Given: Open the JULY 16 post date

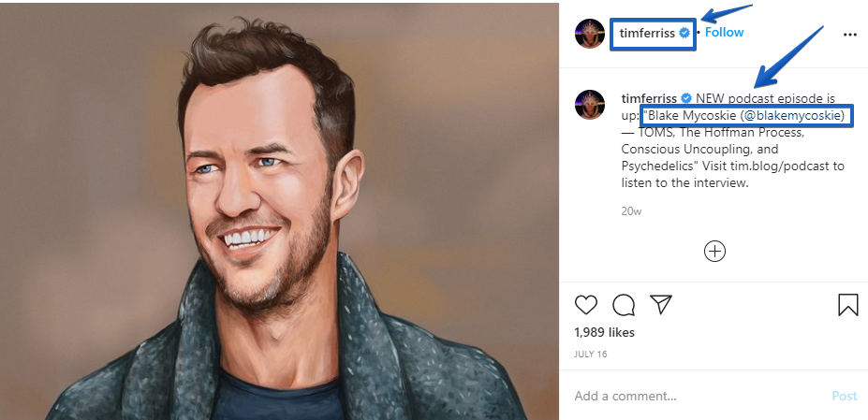Looking at the screenshot, I should click(x=590, y=355).
